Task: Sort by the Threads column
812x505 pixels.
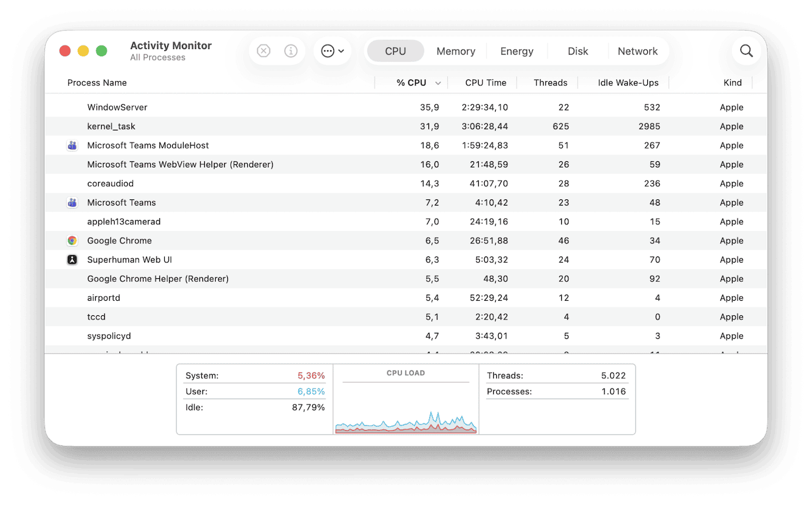Action: [550, 83]
